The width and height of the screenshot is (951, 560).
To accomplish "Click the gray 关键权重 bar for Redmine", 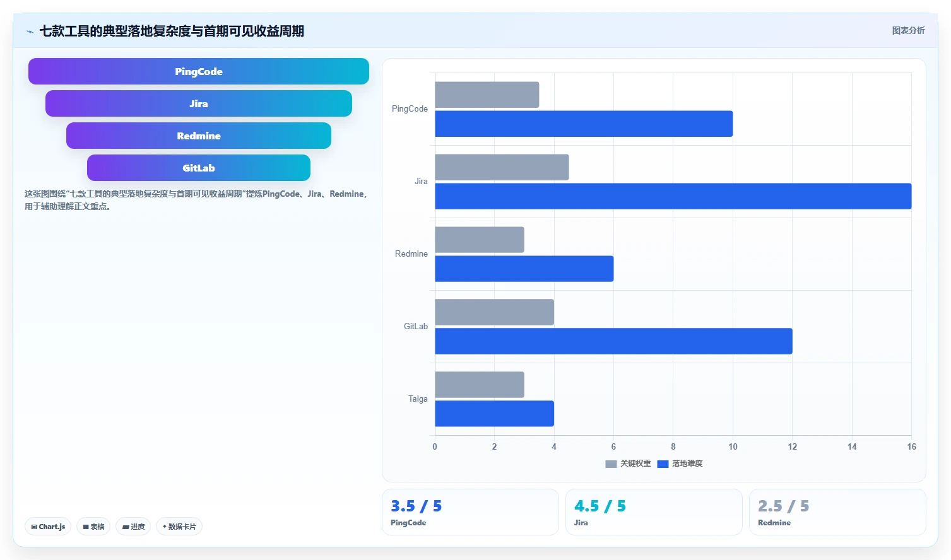I will (x=480, y=240).
